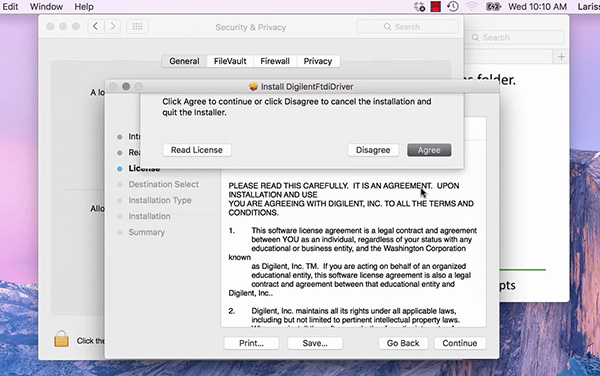Click the Disagree button

[x=373, y=150]
